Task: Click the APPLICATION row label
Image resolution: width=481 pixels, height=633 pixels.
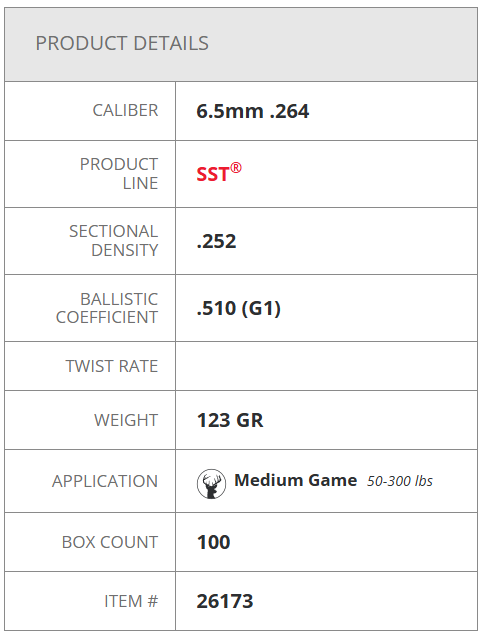Action: (105, 481)
